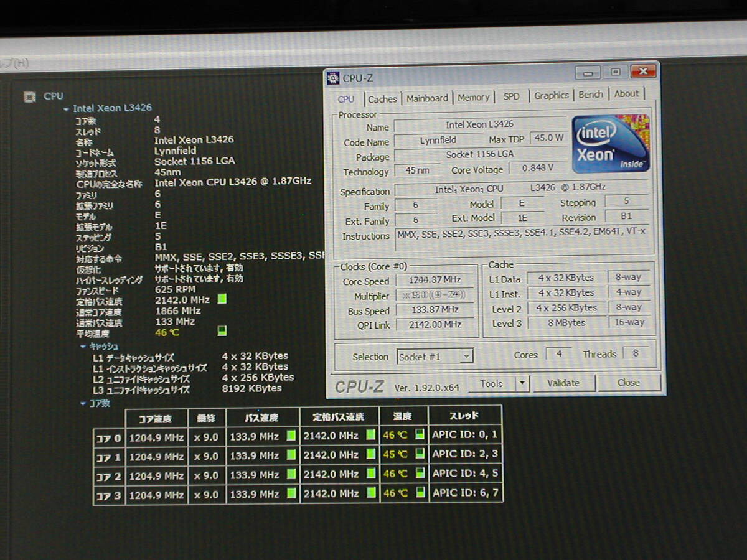Click the APIC ID: 0, 1 cell
The image size is (747, 560).
464,434
